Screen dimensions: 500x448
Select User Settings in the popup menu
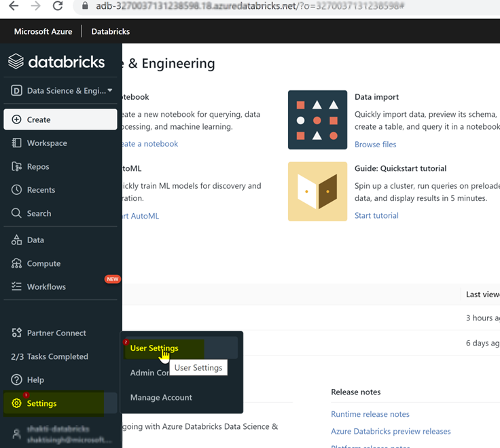pos(181,348)
